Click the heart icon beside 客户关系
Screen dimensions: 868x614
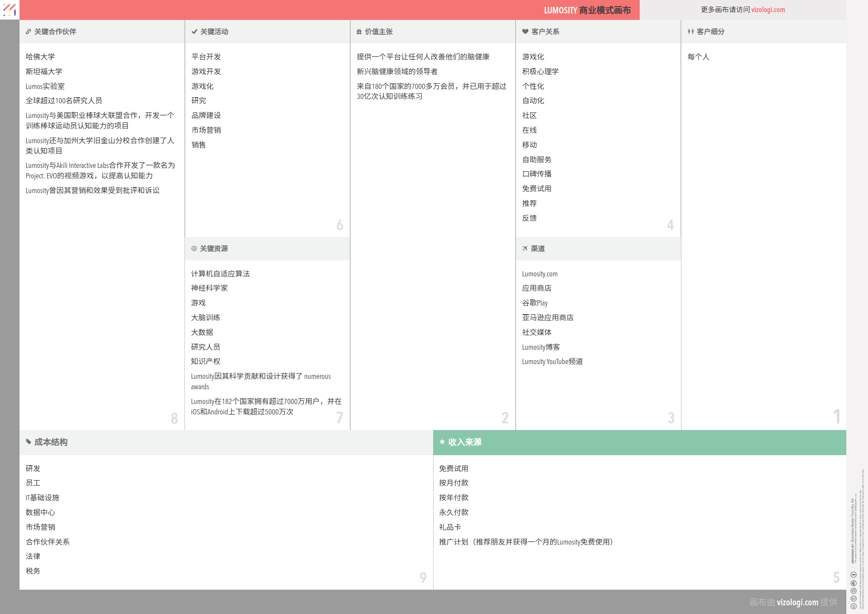point(525,32)
